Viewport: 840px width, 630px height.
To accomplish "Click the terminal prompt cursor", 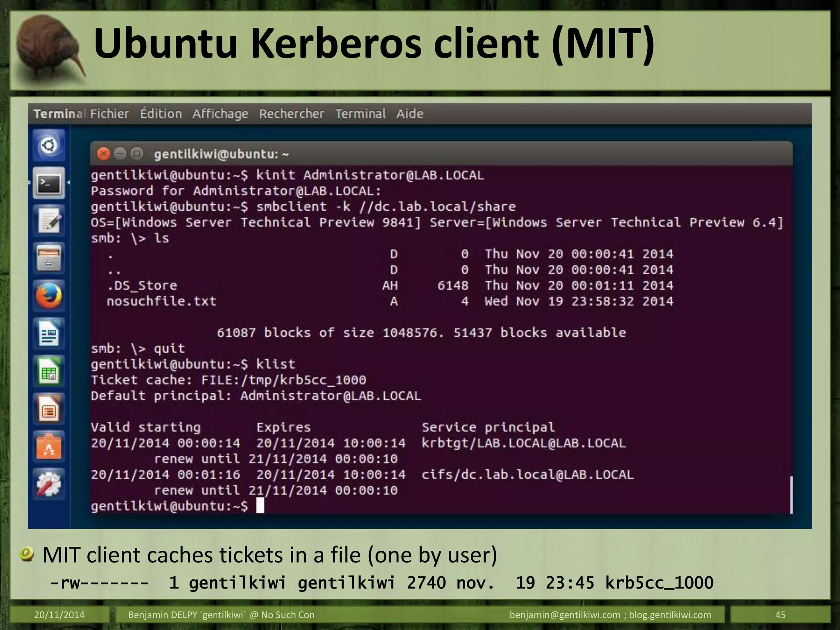I will pyautogui.click(x=260, y=506).
